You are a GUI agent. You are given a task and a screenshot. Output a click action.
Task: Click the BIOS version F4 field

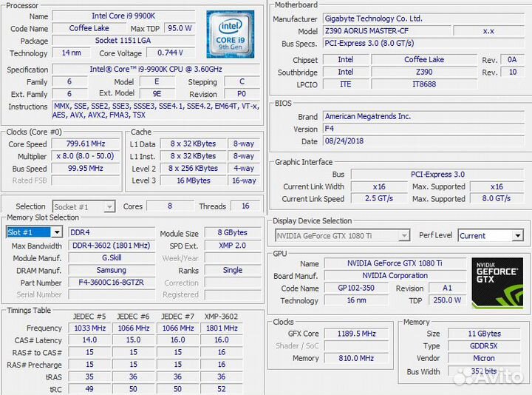pyautogui.click(x=423, y=129)
